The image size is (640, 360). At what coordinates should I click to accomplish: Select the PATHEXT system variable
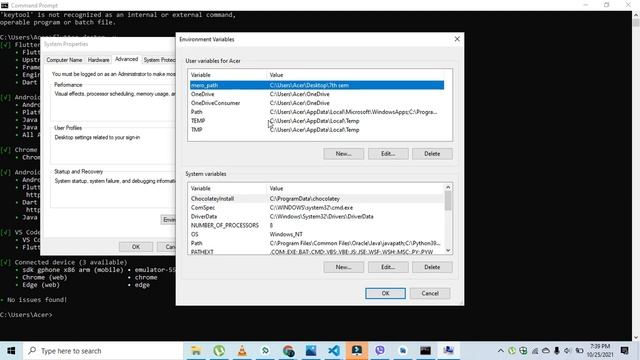(x=317, y=251)
